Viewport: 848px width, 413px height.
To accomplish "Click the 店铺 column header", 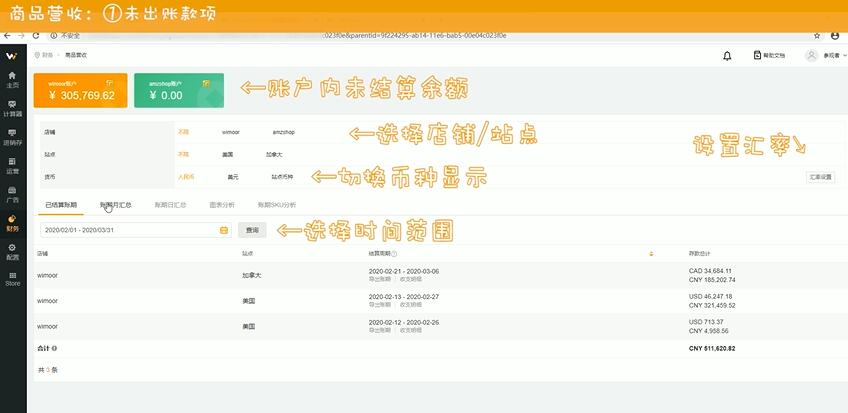I will [x=43, y=254].
